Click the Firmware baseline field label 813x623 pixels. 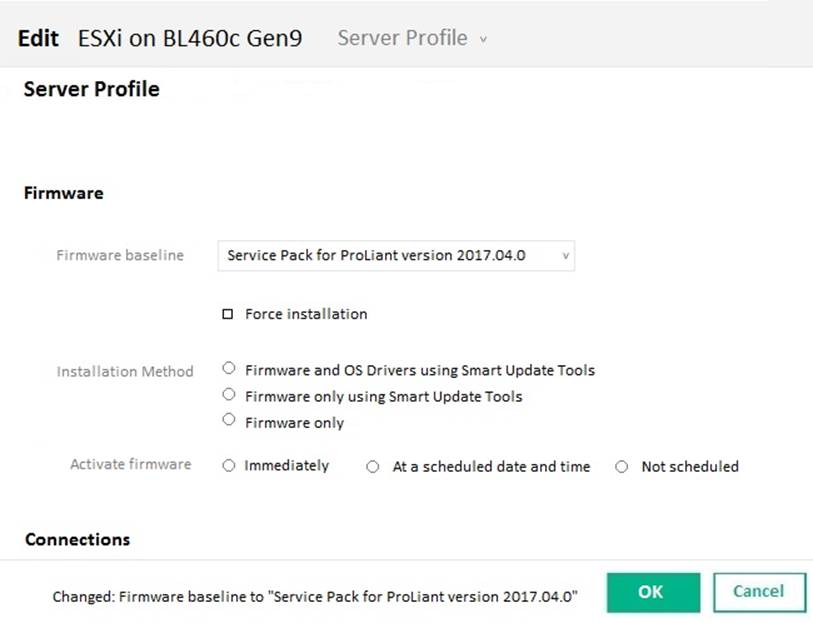(x=120, y=255)
